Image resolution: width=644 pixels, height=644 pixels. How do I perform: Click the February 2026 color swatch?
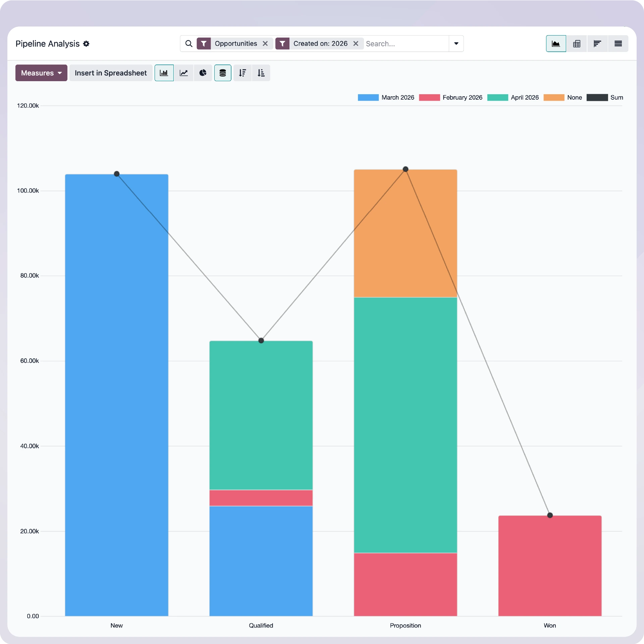click(x=429, y=98)
